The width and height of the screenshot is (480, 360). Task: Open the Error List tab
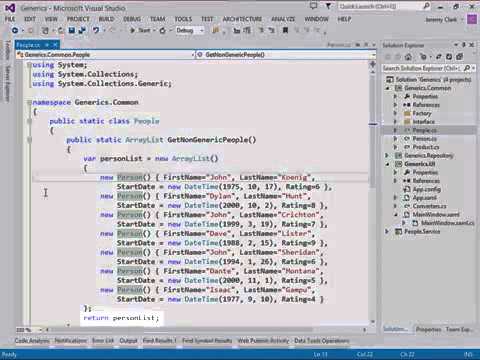click(x=103, y=341)
